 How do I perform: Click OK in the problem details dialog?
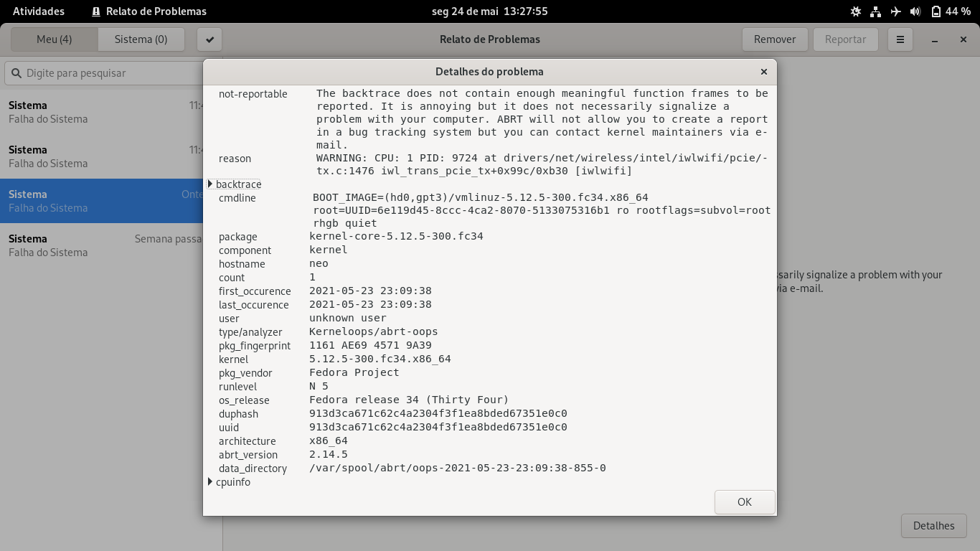pos(745,502)
